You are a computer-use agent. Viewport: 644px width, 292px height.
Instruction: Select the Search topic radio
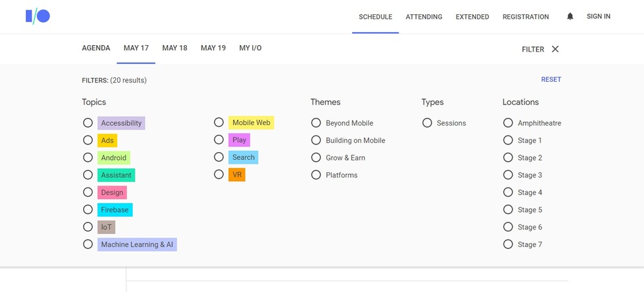pos(219,157)
